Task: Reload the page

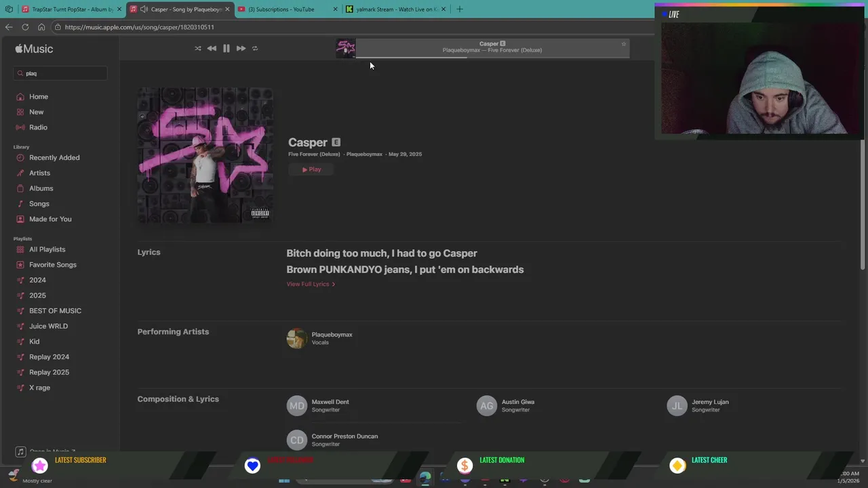Action: point(25,27)
